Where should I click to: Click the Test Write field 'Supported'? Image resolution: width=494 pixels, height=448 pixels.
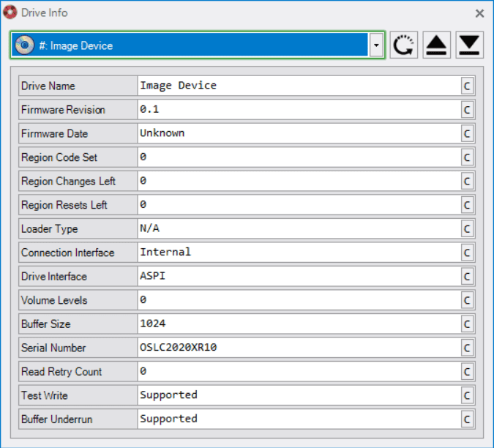pyautogui.click(x=299, y=395)
